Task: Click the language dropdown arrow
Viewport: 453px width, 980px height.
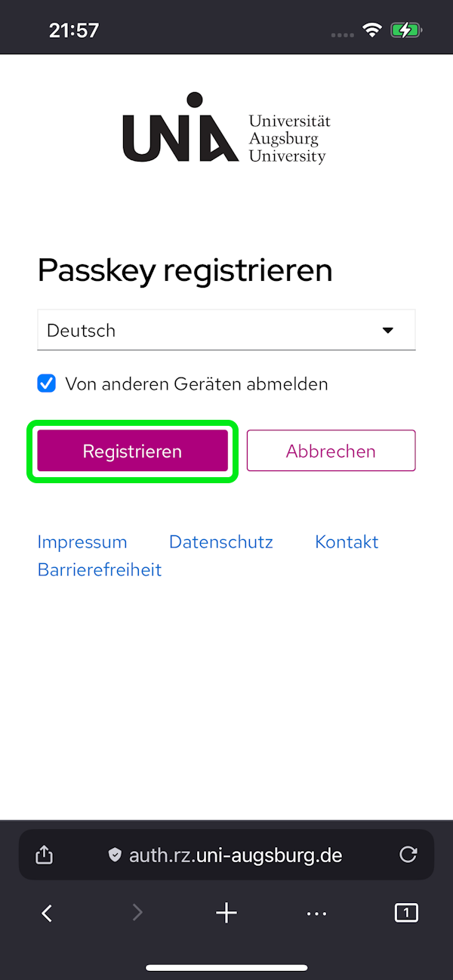Action: [388, 330]
